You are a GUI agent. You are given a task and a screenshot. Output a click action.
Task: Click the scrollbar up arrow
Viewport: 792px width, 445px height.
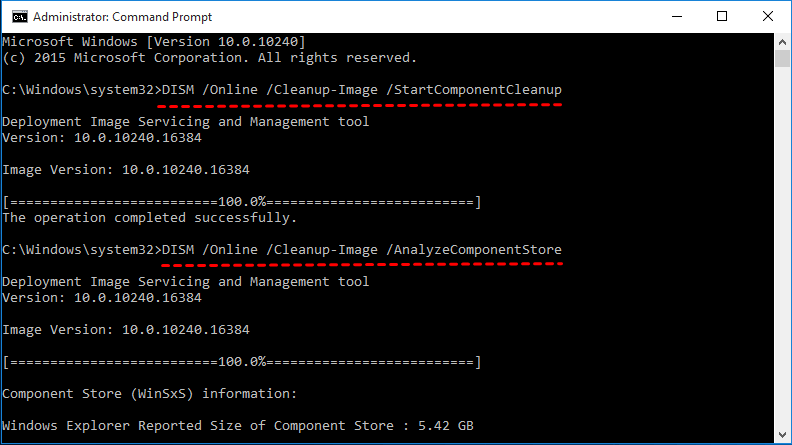780,40
